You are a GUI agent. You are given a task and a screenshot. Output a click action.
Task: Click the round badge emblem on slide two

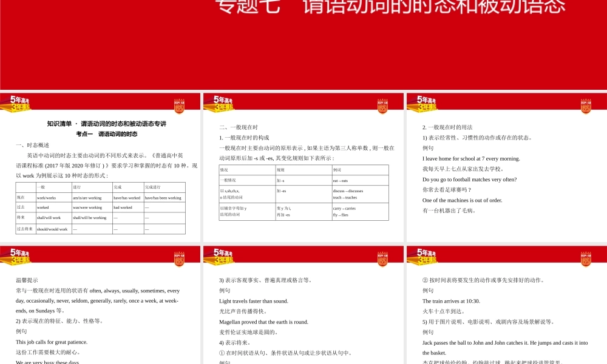click(381, 104)
